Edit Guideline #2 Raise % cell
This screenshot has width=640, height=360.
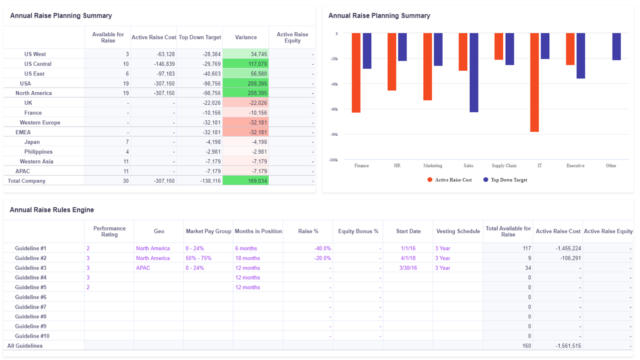(308, 258)
